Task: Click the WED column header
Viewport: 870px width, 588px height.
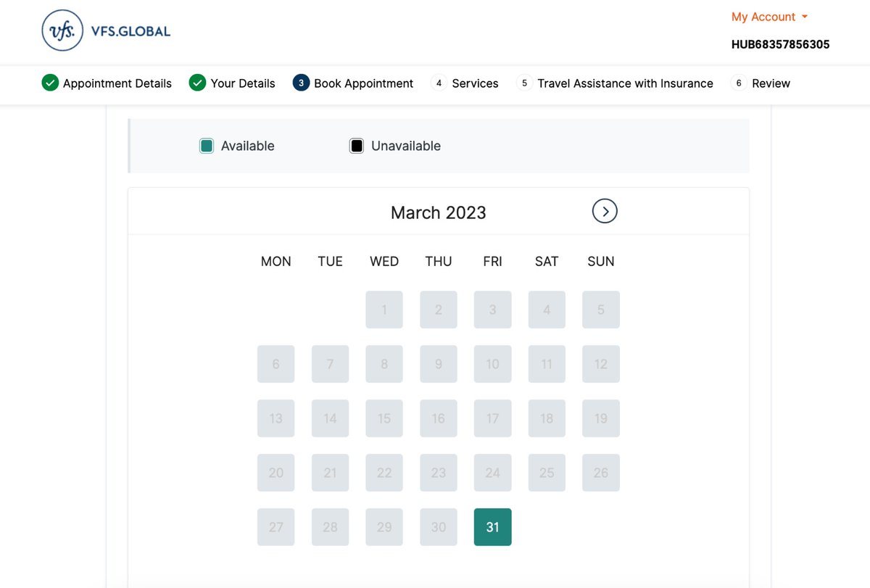Action: pyautogui.click(x=384, y=262)
